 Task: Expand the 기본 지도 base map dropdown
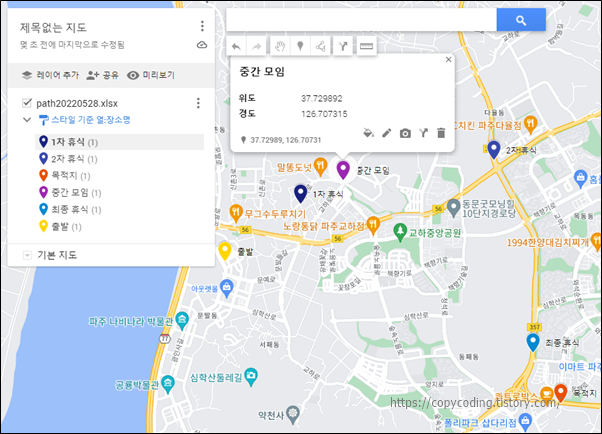(x=27, y=255)
